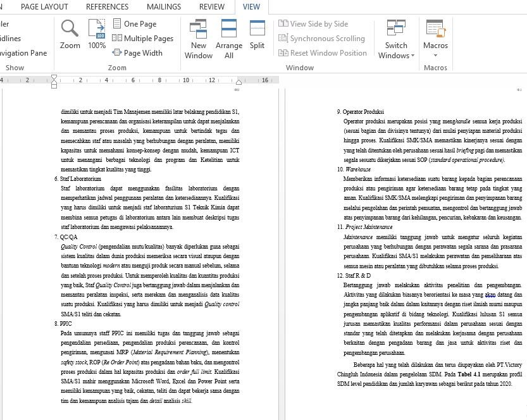Viewport: 527px width, 420px height.
Task: Click the One Page view icon
Action: click(117, 23)
